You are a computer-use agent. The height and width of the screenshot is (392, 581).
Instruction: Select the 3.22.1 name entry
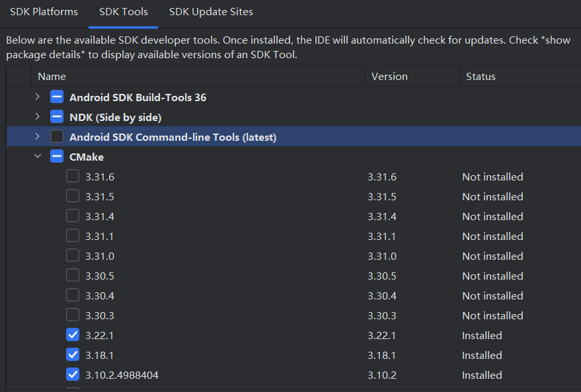pyautogui.click(x=99, y=336)
